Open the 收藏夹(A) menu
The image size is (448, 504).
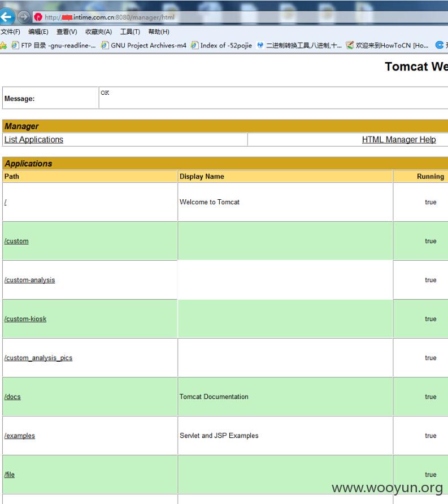98,32
